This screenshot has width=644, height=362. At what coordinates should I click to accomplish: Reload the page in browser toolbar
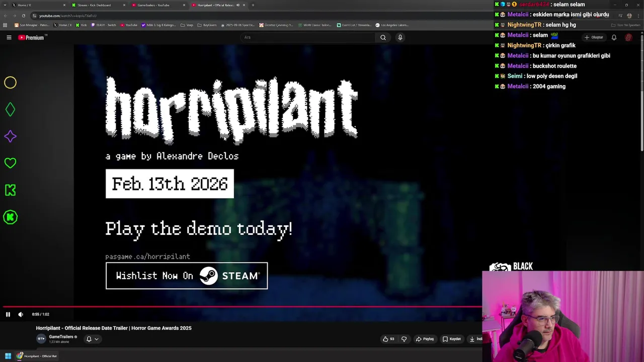(24, 16)
